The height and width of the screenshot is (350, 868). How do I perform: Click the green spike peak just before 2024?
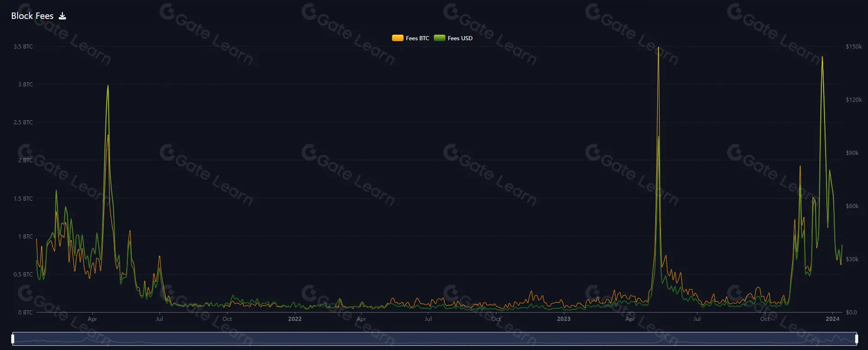[x=822, y=57]
